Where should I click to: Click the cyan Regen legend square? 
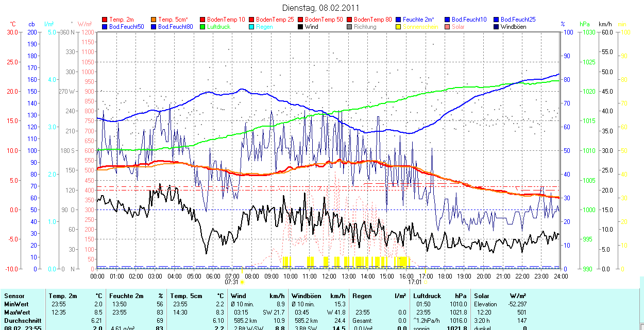(x=252, y=27)
